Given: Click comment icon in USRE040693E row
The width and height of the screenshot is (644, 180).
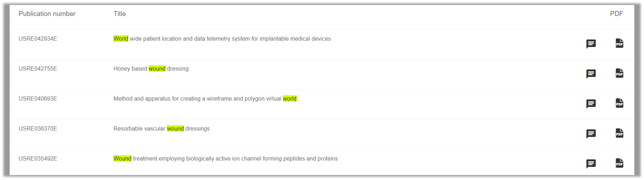Looking at the screenshot, I should pos(591,104).
